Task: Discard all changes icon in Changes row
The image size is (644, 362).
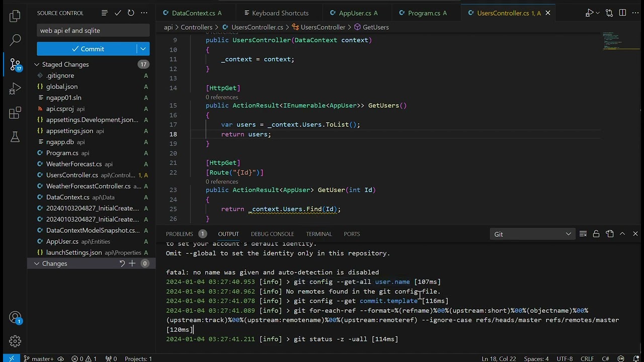Action: [122, 263]
